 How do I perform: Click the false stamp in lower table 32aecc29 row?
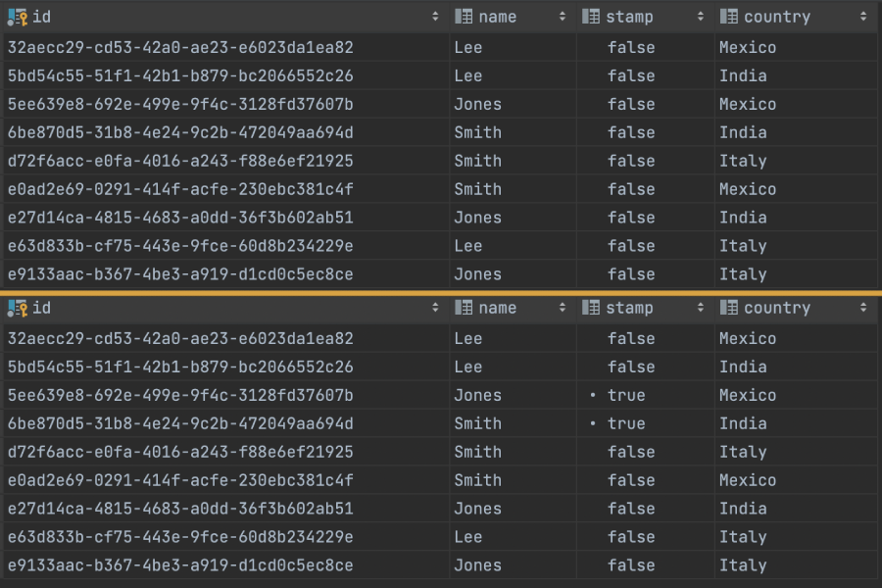pos(631,339)
